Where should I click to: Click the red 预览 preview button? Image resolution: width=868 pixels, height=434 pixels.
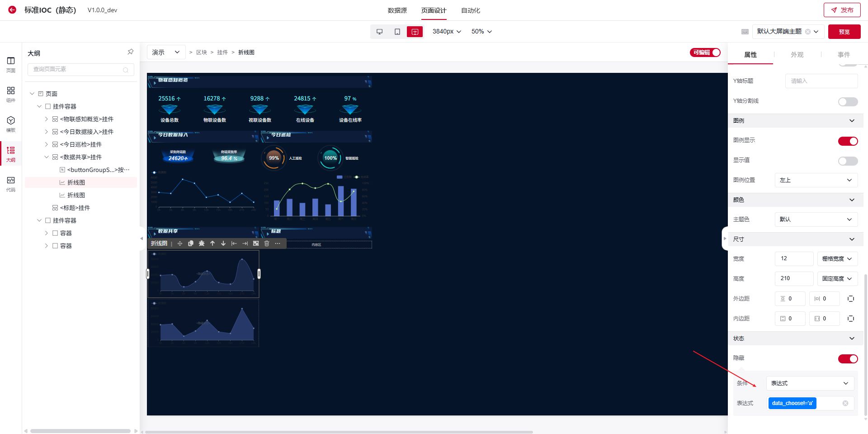(x=844, y=32)
